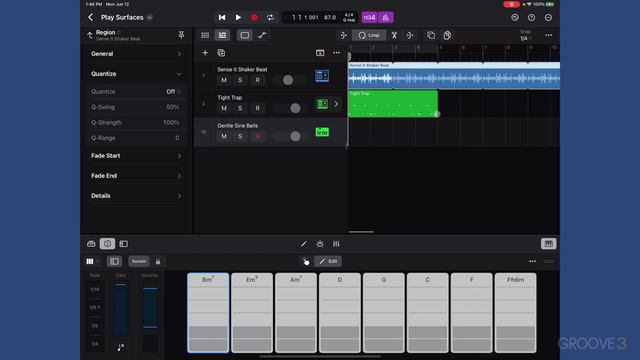Mute the Sense It Shaker Beat track
The image size is (640, 360).
click(224, 80)
